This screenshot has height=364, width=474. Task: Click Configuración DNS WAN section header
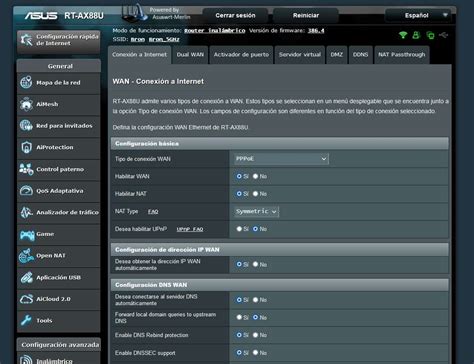point(280,285)
